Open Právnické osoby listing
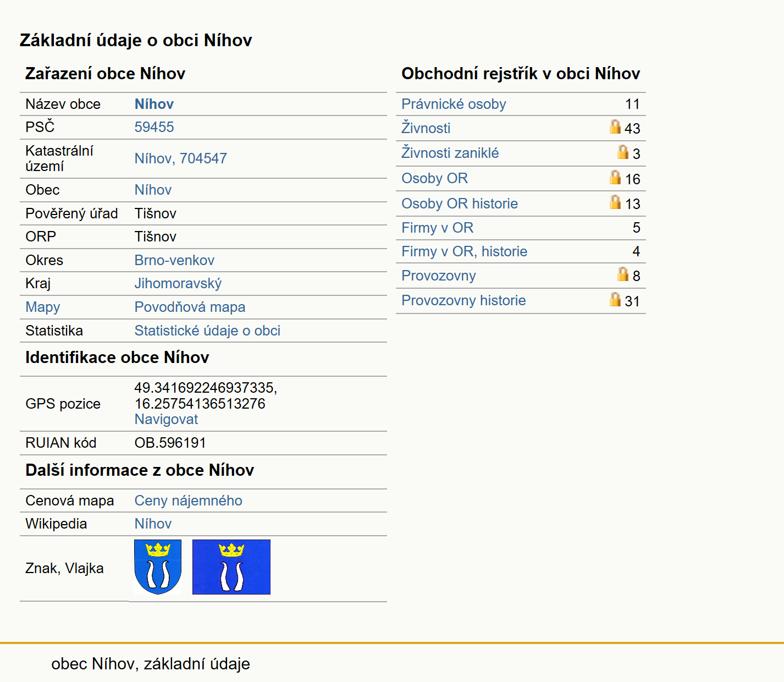Image resolution: width=784 pixels, height=682 pixels. pos(454,104)
